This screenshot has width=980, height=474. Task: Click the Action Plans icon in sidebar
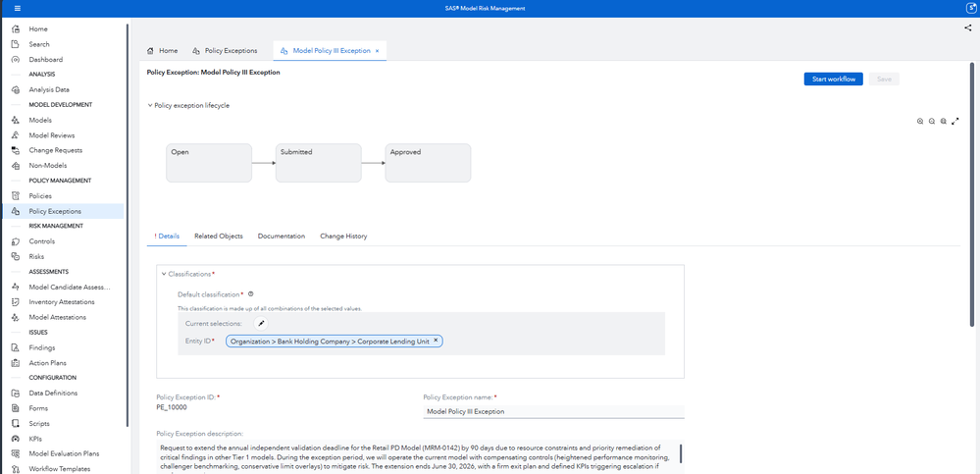pos(16,363)
